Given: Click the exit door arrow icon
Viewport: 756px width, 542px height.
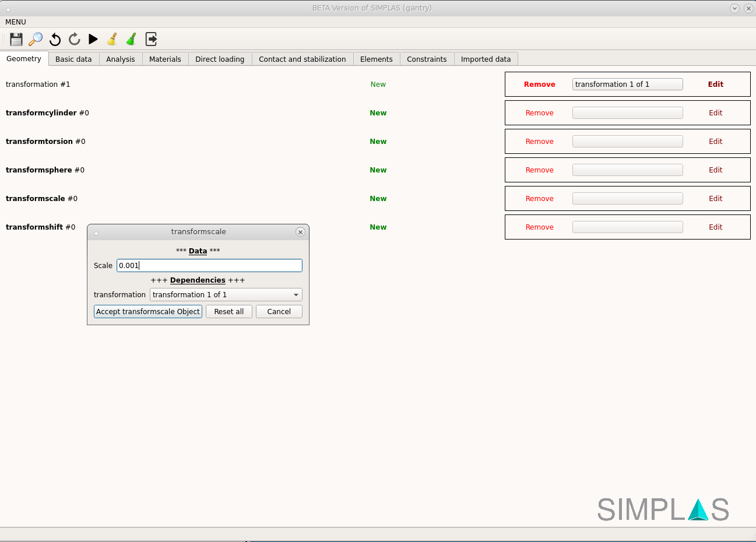Looking at the screenshot, I should click(x=151, y=39).
